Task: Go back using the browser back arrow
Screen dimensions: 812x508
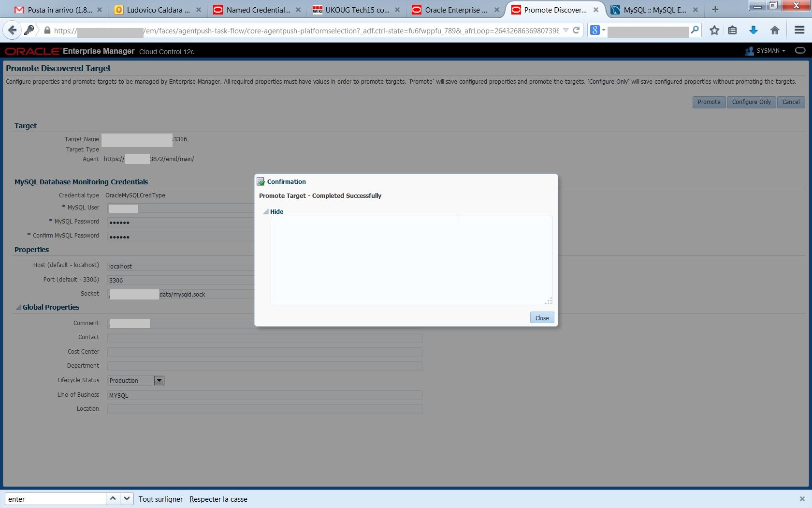Action: [x=12, y=30]
